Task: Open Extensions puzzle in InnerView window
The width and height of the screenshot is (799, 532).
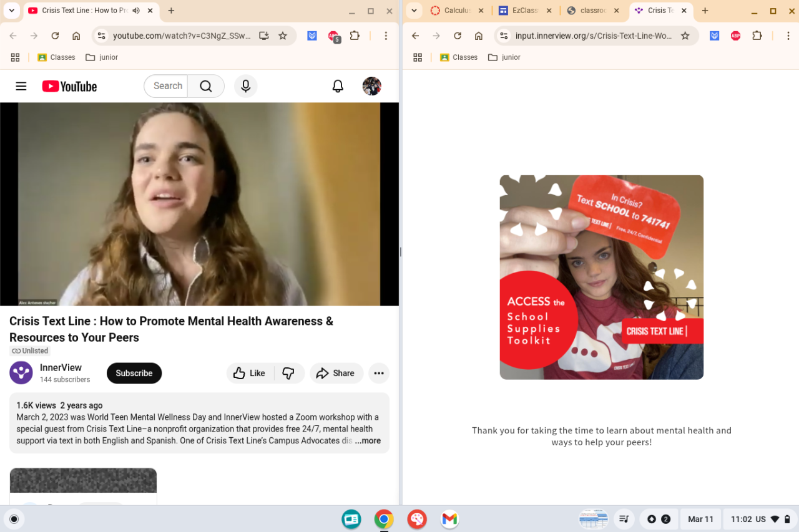Action: point(757,36)
